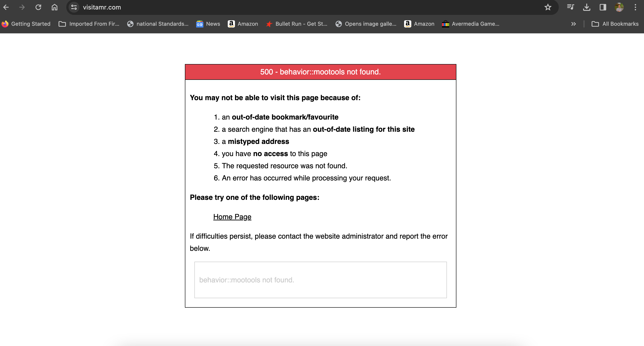Click the Home Page link
This screenshot has width=644, height=346.
[x=232, y=217]
